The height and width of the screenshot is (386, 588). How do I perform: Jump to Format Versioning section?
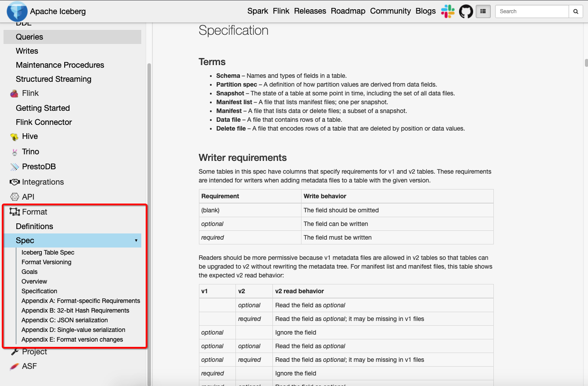click(x=46, y=262)
